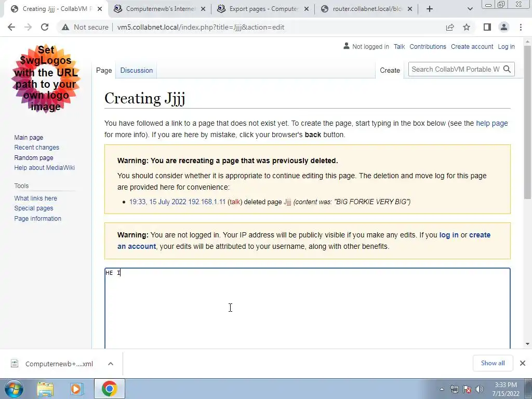Click the Log in link in the user bar
The image size is (532, 399).
[506, 46]
